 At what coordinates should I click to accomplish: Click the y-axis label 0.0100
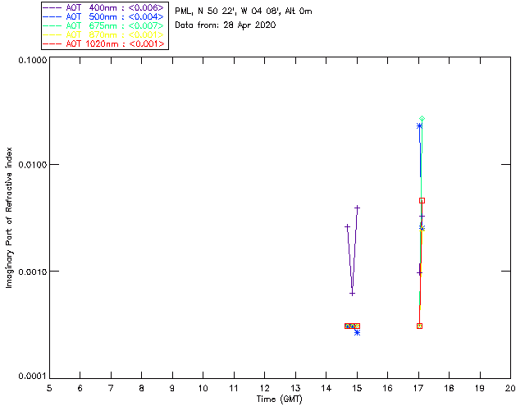(x=32, y=165)
